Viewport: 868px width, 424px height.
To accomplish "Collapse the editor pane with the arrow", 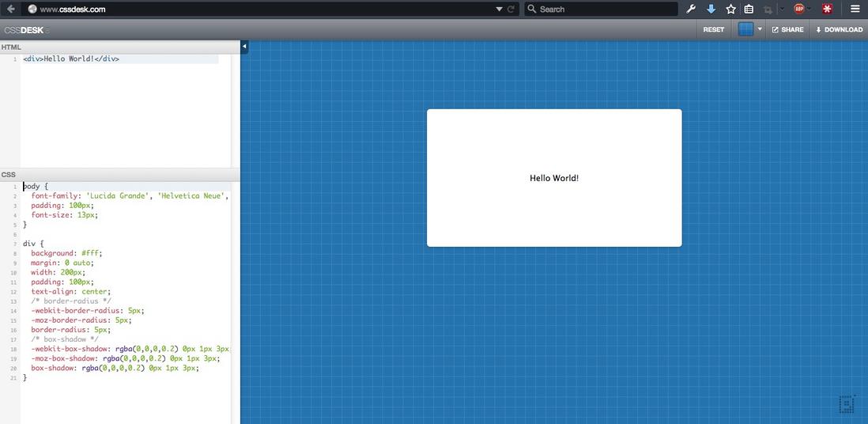I will (244, 47).
